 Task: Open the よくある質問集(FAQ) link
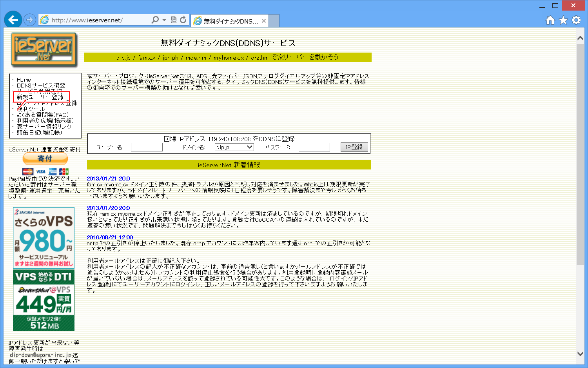(x=43, y=115)
